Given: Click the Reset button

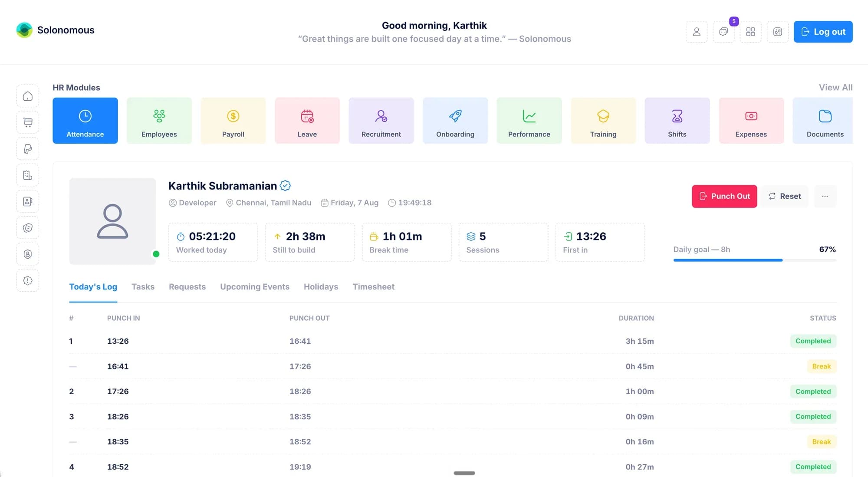Looking at the screenshot, I should click(x=785, y=196).
